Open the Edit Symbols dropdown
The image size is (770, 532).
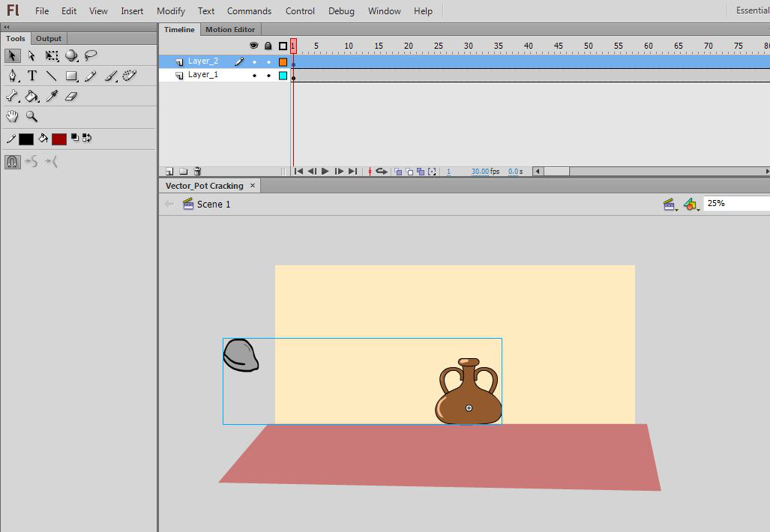click(691, 204)
